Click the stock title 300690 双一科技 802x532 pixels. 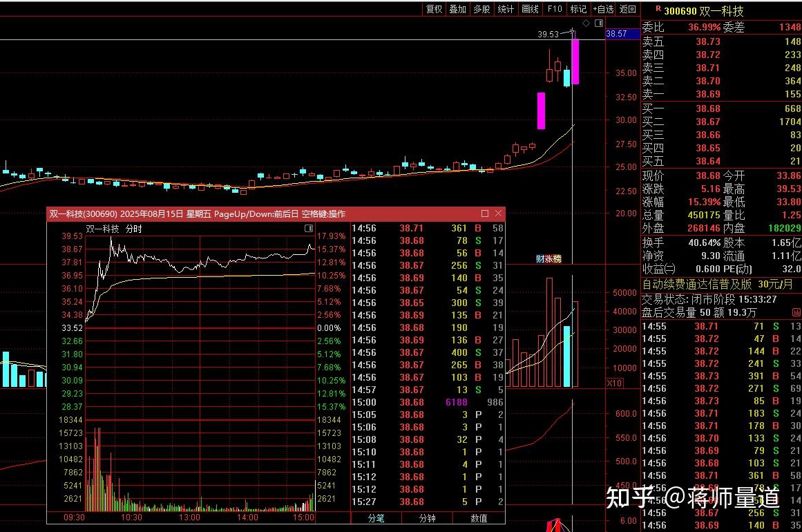[703, 11]
